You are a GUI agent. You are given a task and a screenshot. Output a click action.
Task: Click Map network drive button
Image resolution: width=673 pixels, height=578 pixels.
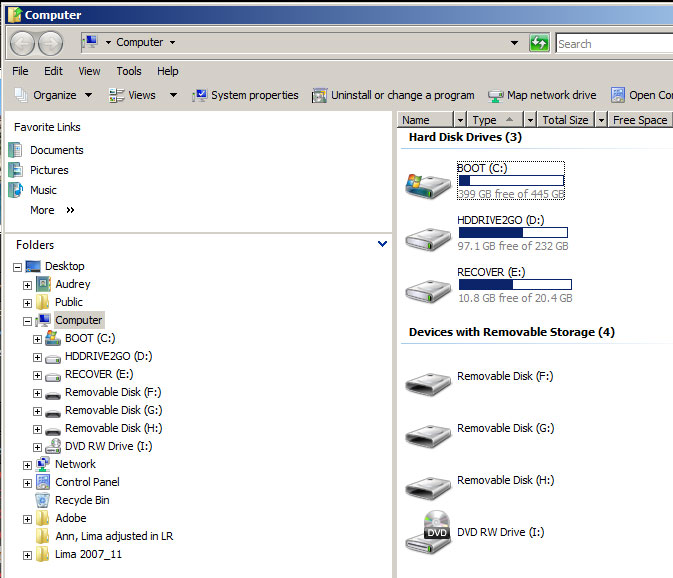(x=541, y=95)
